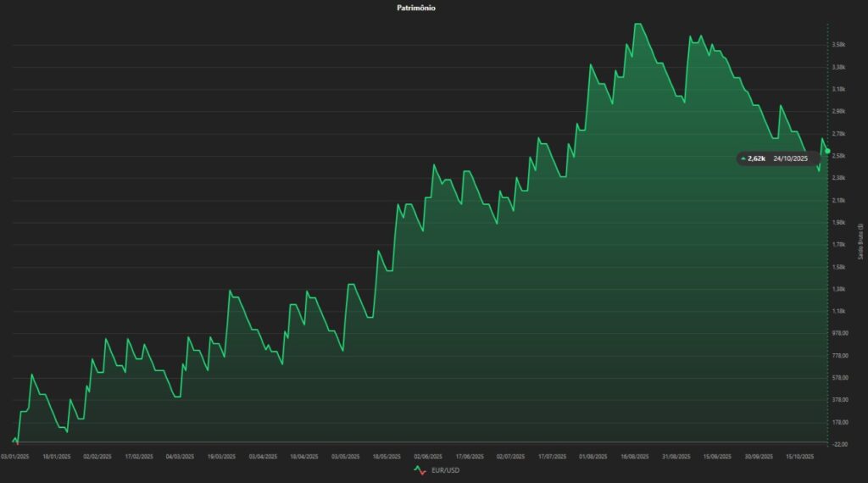Select the 02/07/2025 date axis label
The width and height of the screenshot is (868, 483).
tap(510, 456)
